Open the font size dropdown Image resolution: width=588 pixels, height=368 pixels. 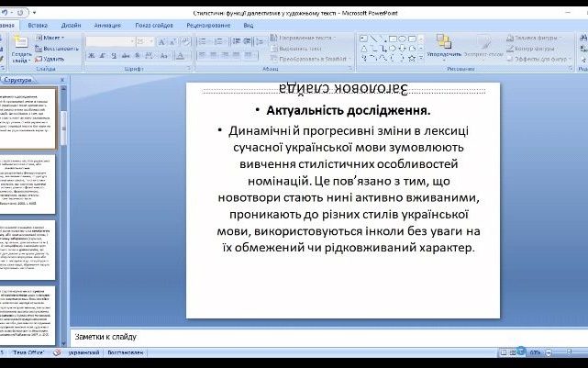(x=150, y=42)
